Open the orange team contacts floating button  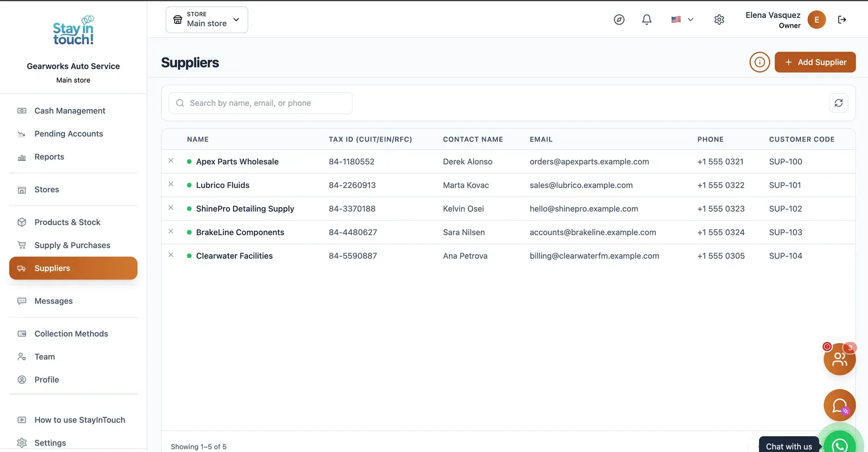[x=839, y=359]
